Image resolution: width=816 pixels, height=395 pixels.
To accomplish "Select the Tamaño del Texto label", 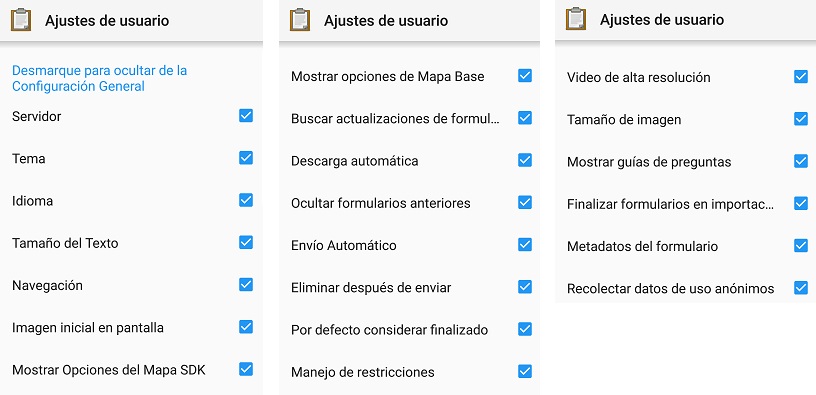I will [65, 243].
